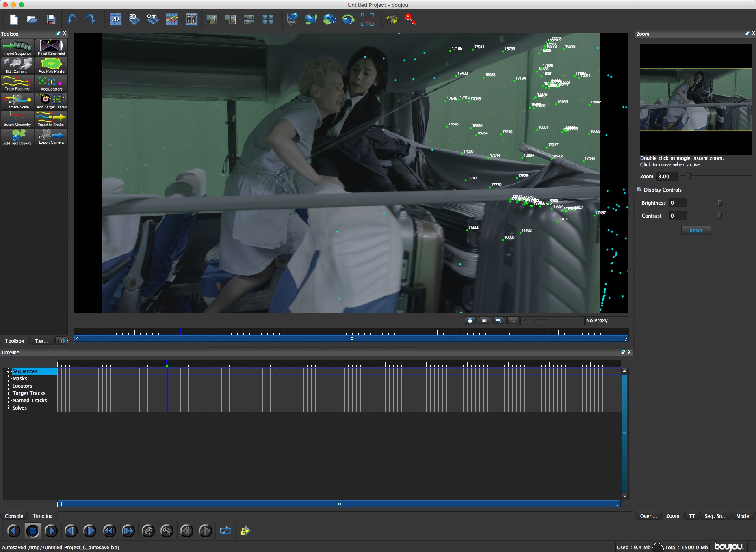This screenshot has height=552, width=756.
Task: Select the Add Poly Masks tool
Action: point(51,66)
